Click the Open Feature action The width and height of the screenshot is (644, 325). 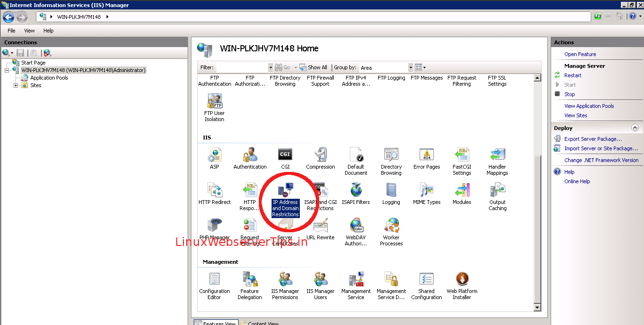click(x=580, y=54)
